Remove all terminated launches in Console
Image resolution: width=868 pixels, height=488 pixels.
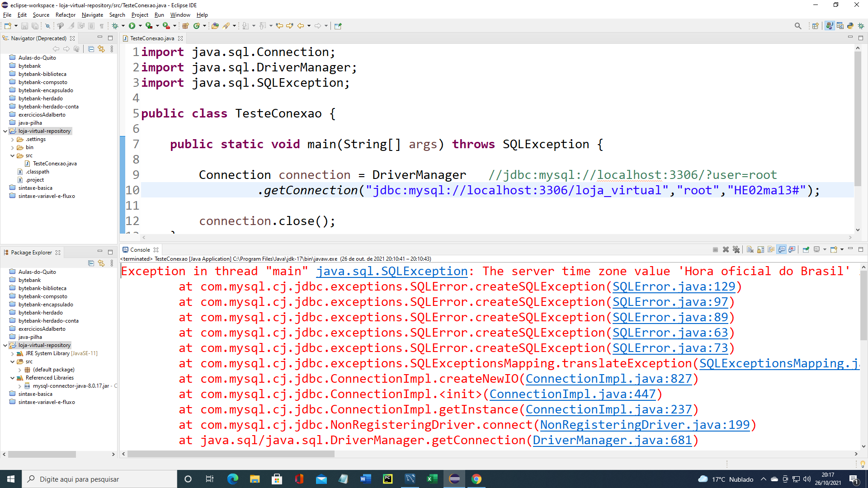736,249
